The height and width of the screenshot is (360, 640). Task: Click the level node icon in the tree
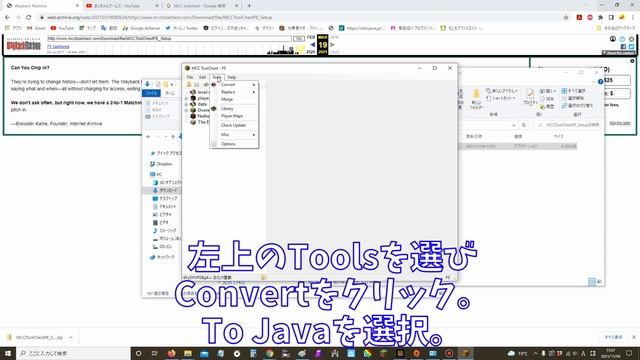(193, 92)
